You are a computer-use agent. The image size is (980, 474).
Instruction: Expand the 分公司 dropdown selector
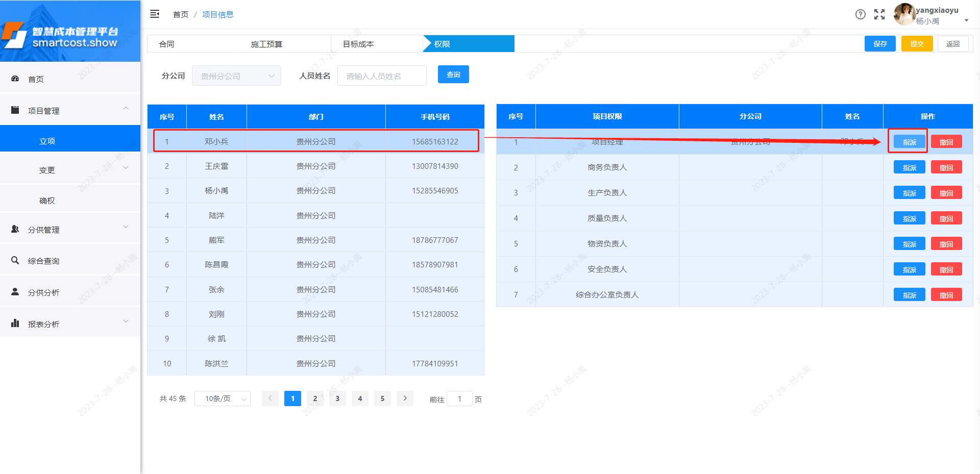click(236, 76)
